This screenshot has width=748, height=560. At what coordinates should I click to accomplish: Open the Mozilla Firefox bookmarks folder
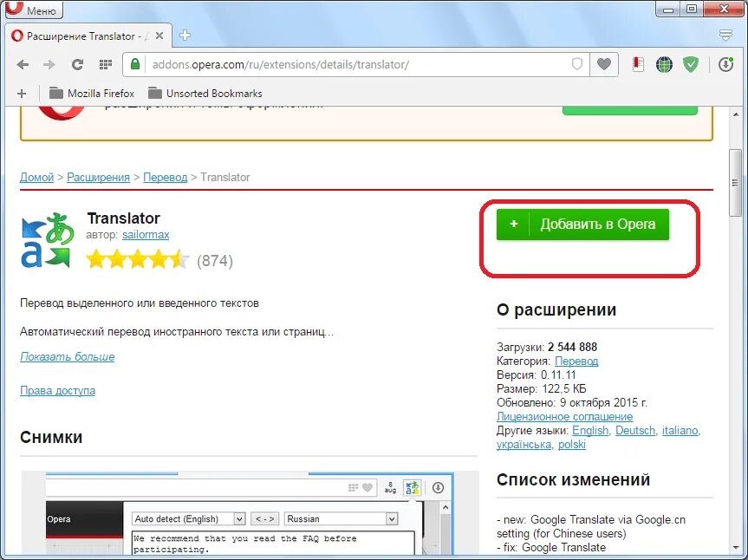tap(92, 93)
